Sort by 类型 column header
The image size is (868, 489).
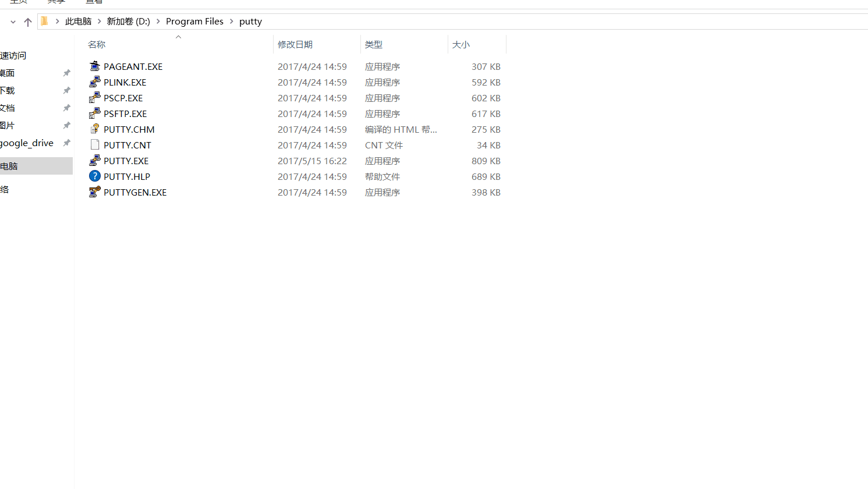coord(374,44)
